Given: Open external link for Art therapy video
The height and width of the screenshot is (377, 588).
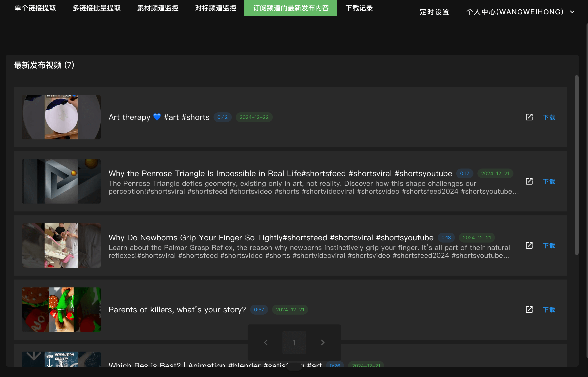Looking at the screenshot, I should pyautogui.click(x=529, y=117).
